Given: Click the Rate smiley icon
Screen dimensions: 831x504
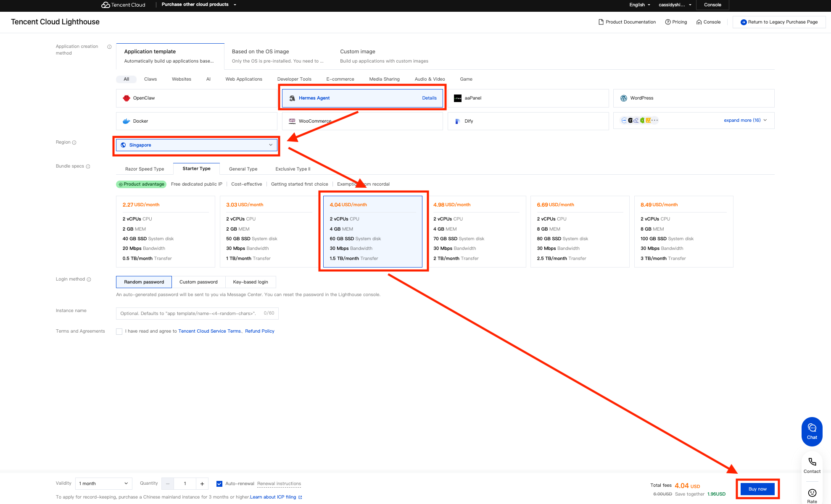Looking at the screenshot, I should click(x=812, y=493).
